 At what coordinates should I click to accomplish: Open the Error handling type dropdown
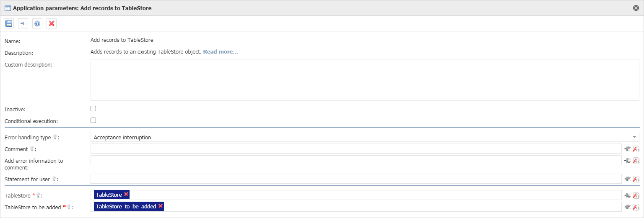(x=365, y=137)
